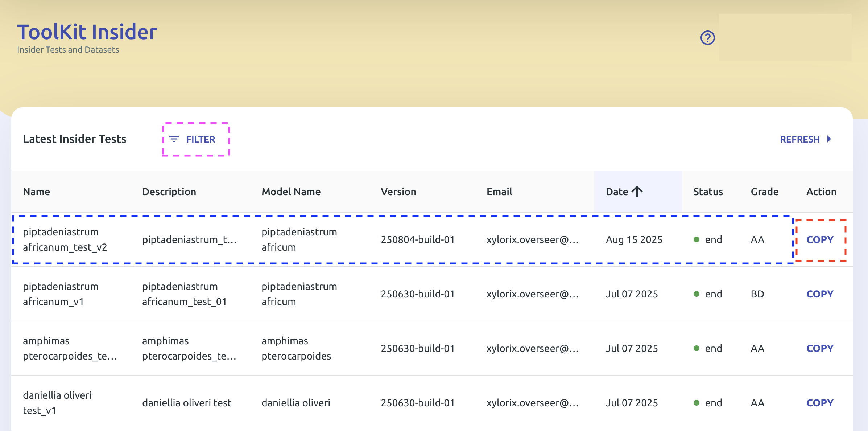Click the green status dot for Aug 15 test
Image resolution: width=868 pixels, height=431 pixels.
point(696,239)
